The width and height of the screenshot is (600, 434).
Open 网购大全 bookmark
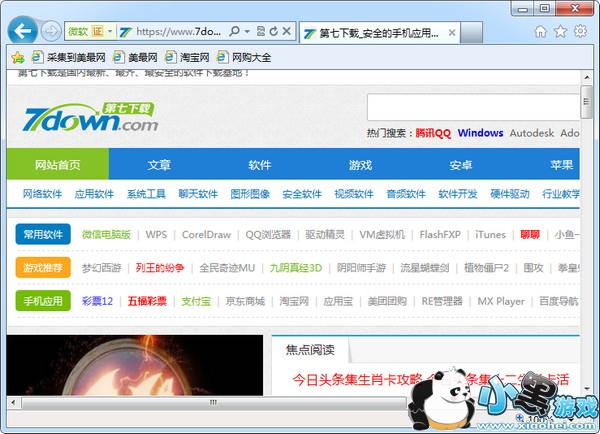(x=244, y=58)
